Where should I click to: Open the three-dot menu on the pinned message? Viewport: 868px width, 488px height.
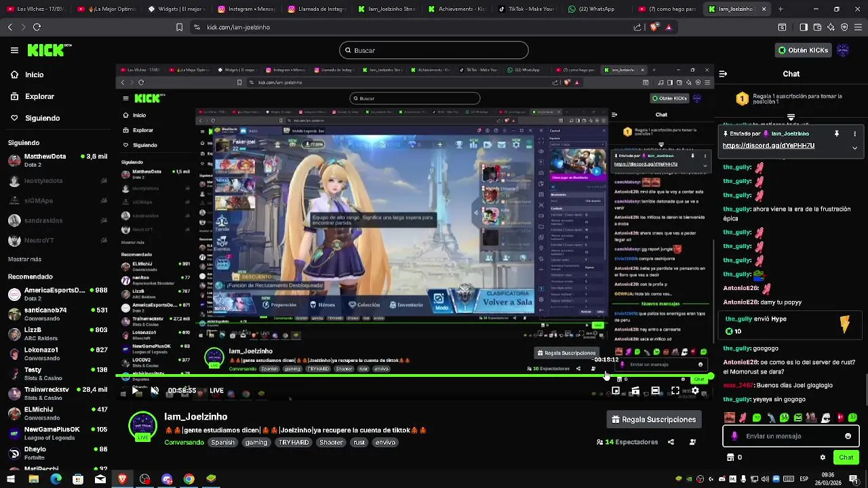(x=854, y=134)
